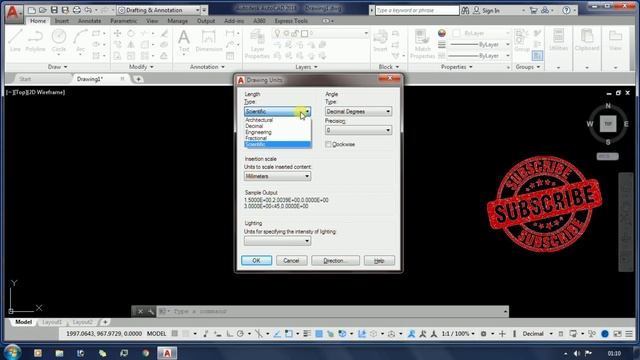640x360 pixels.
Task: Click the Plot printer icon in quick access toolbar
Action: [x=76, y=10]
